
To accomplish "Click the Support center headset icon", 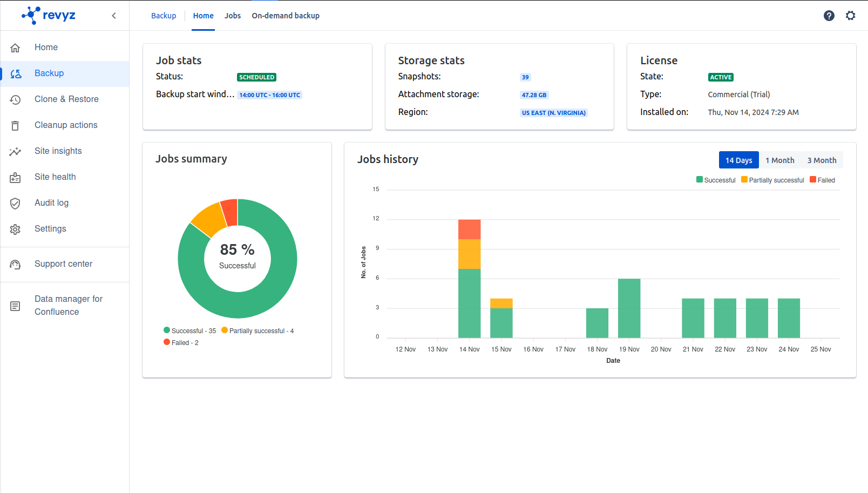I will point(15,264).
